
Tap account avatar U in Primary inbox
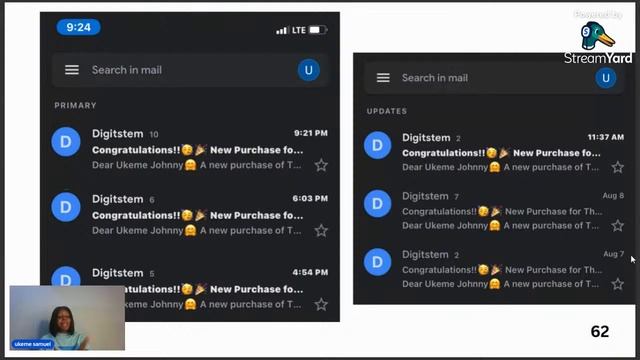(309, 70)
